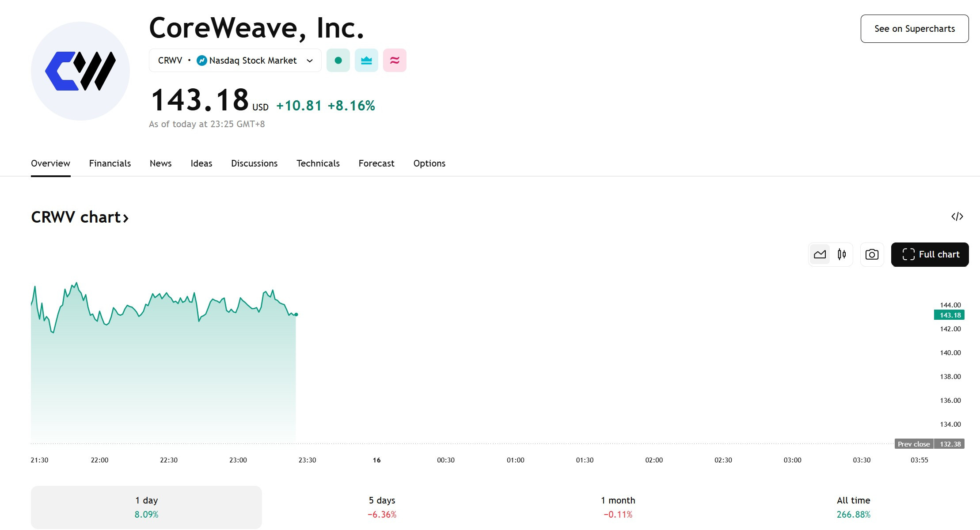Click the Nasdaq exchange logo icon
Viewport: 980px width, 530px height.
(x=202, y=61)
